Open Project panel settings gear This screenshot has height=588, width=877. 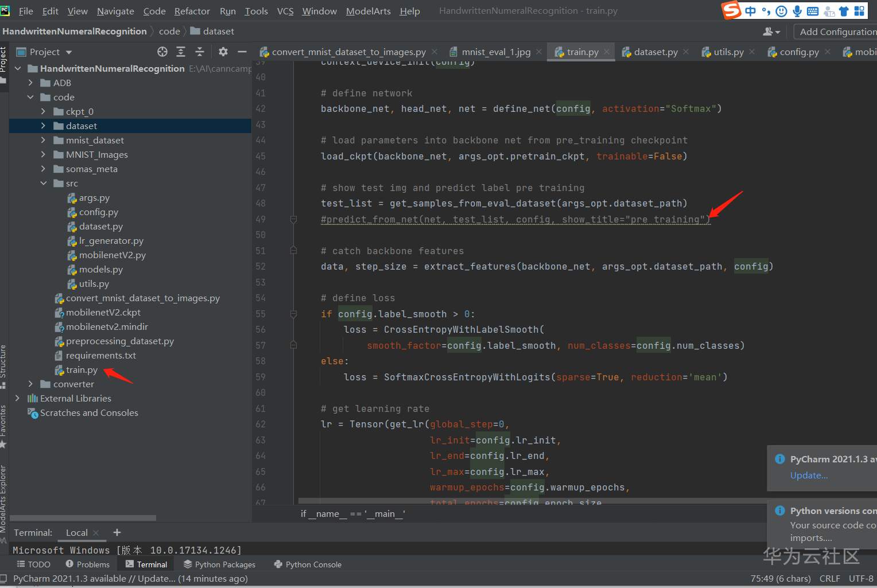pos(223,52)
